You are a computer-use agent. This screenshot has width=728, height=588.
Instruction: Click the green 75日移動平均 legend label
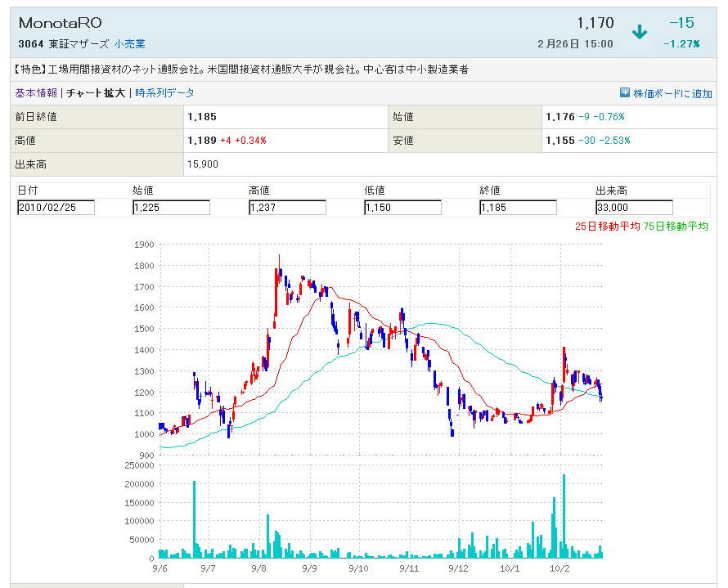676,226
